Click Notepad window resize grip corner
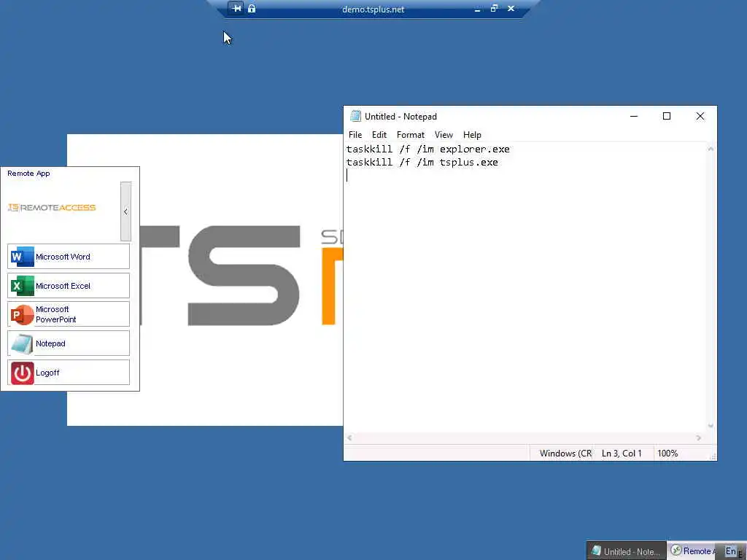Screen dimensions: 747x560 [713, 456]
